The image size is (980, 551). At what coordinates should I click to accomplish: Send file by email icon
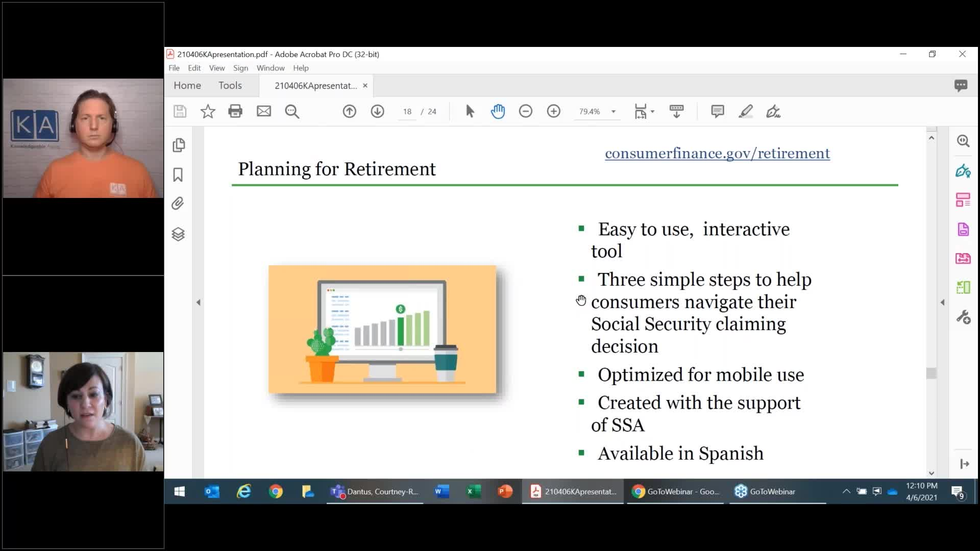(264, 111)
